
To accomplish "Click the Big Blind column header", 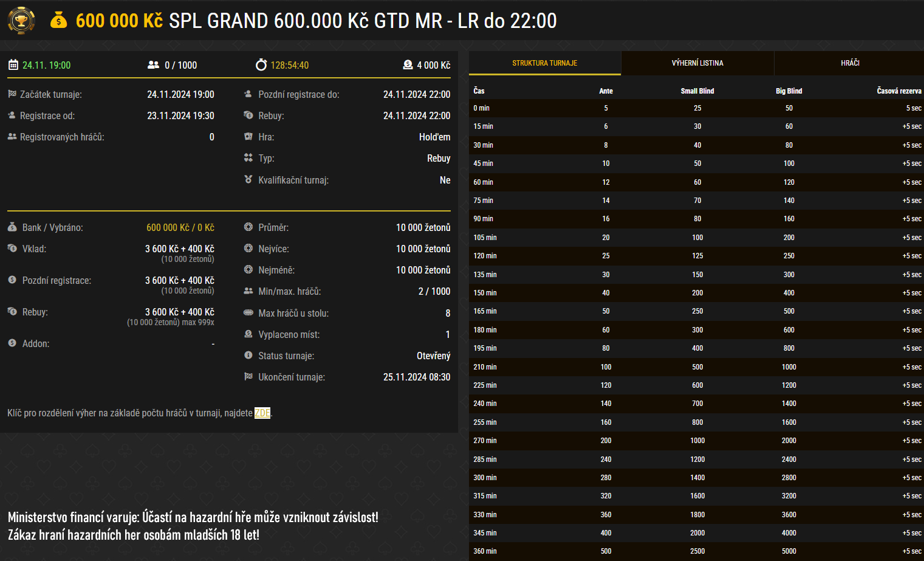I will tap(789, 91).
